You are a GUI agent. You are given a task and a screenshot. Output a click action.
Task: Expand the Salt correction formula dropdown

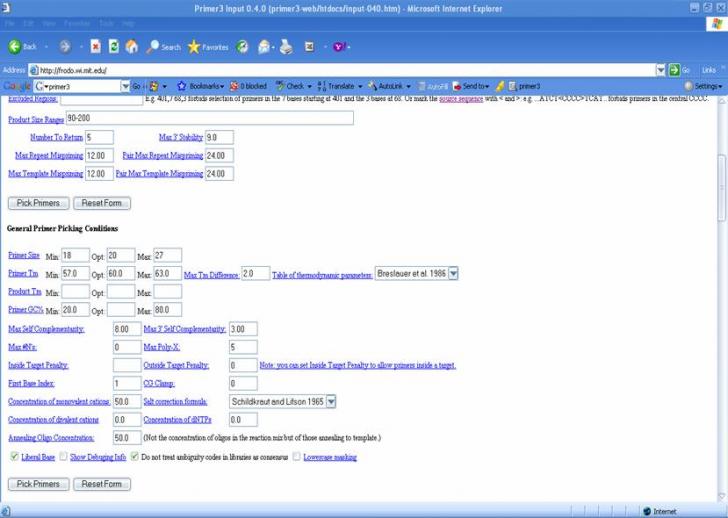pos(331,401)
